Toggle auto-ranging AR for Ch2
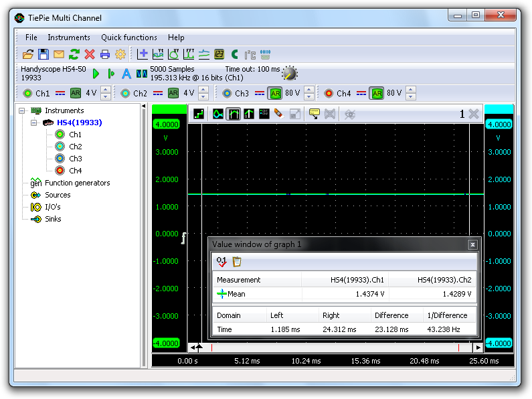Viewport: 532px width, 399px height. (x=173, y=93)
